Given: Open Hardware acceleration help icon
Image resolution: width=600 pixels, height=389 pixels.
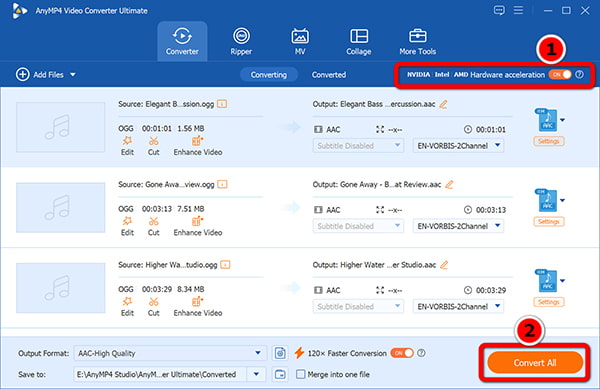Looking at the screenshot, I should [x=580, y=74].
